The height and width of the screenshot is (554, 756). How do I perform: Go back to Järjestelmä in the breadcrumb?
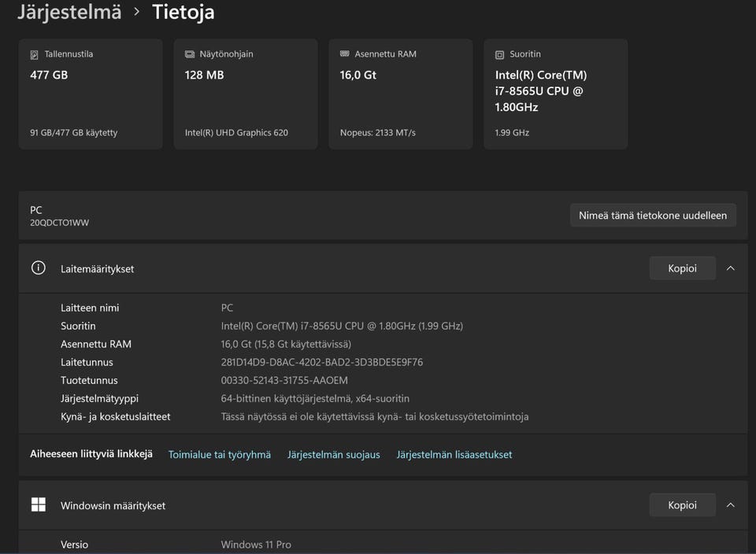click(x=69, y=12)
